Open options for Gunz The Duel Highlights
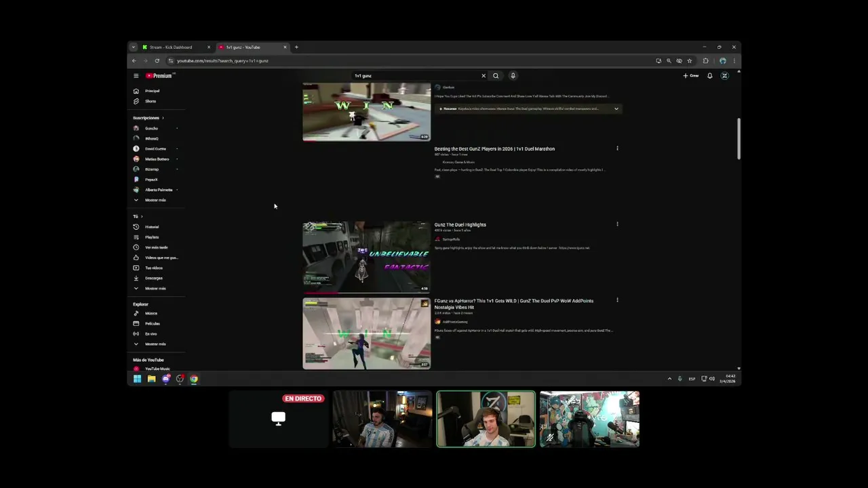Viewport: 868px width, 488px height. [x=617, y=224]
